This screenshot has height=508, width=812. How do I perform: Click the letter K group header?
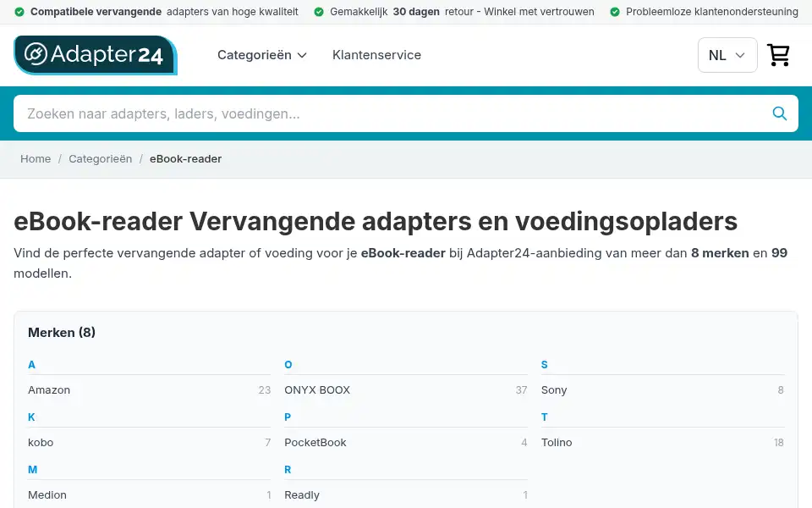pos(31,417)
